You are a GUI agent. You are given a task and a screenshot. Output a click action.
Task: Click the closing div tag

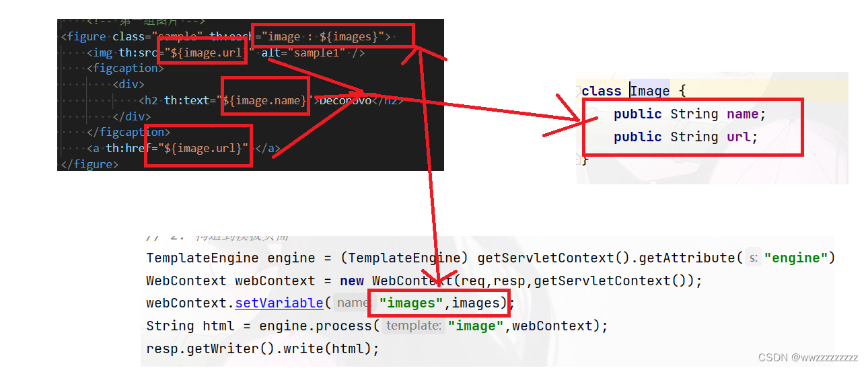(132, 116)
